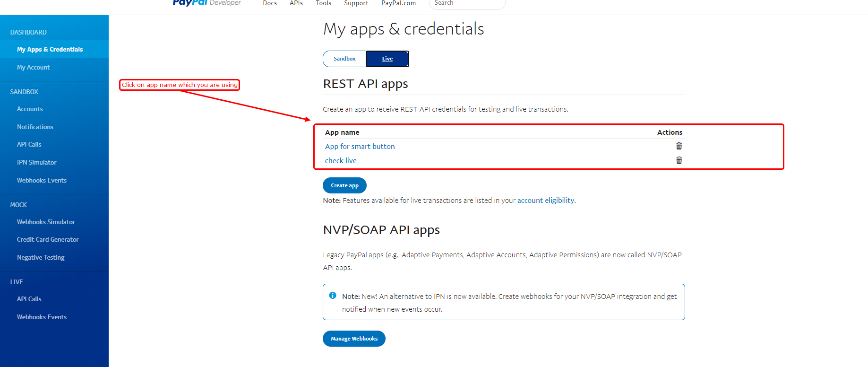Click the SANDBOX sidebar heading
The width and height of the screenshot is (868, 367).
(24, 92)
